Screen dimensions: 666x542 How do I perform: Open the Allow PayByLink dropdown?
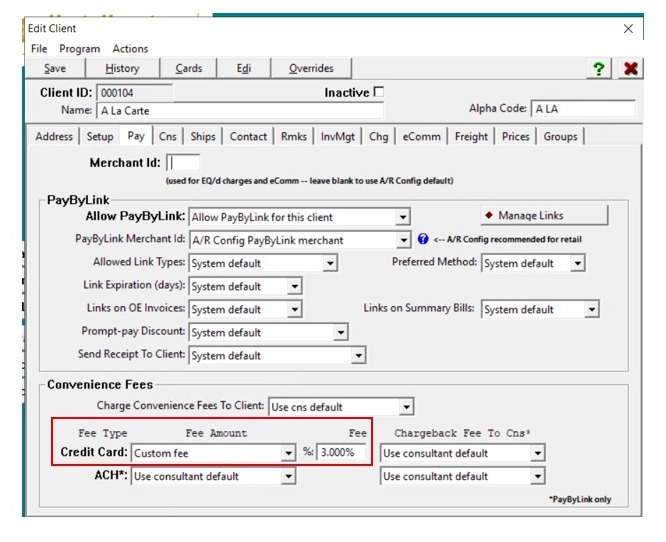402,217
